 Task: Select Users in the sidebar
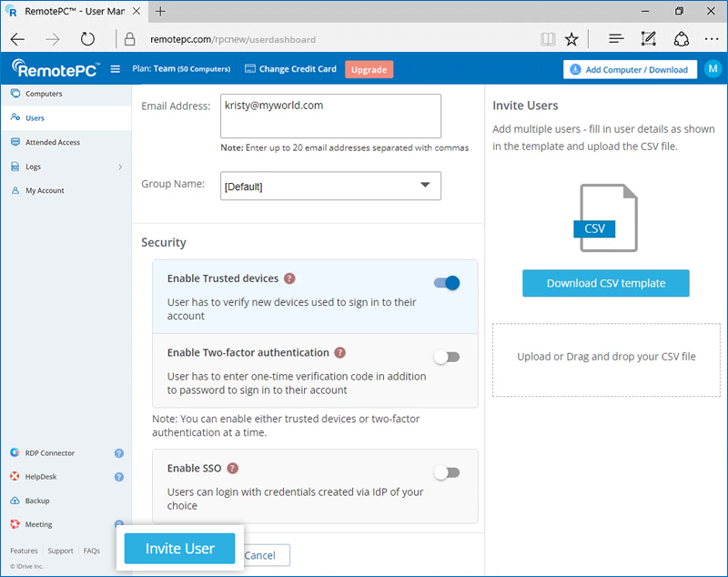tap(66, 118)
